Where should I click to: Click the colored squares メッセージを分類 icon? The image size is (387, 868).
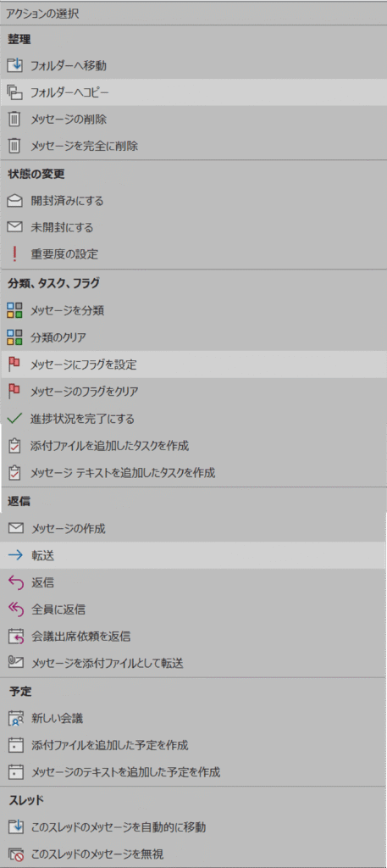15,310
